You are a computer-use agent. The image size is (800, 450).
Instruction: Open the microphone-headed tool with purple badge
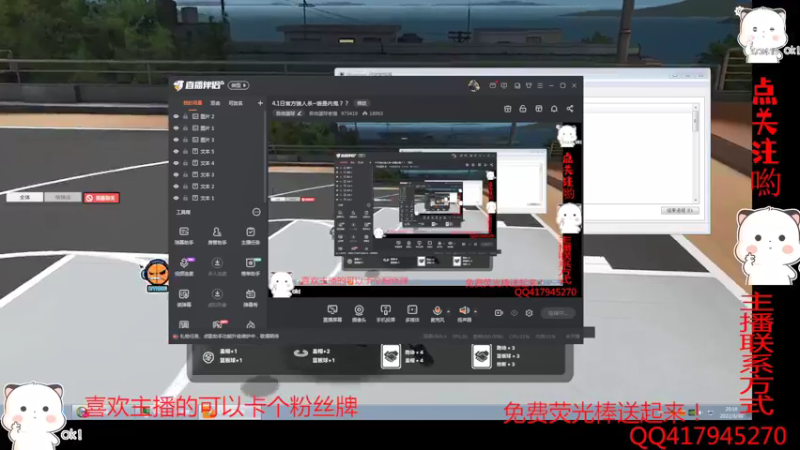click(x=184, y=267)
